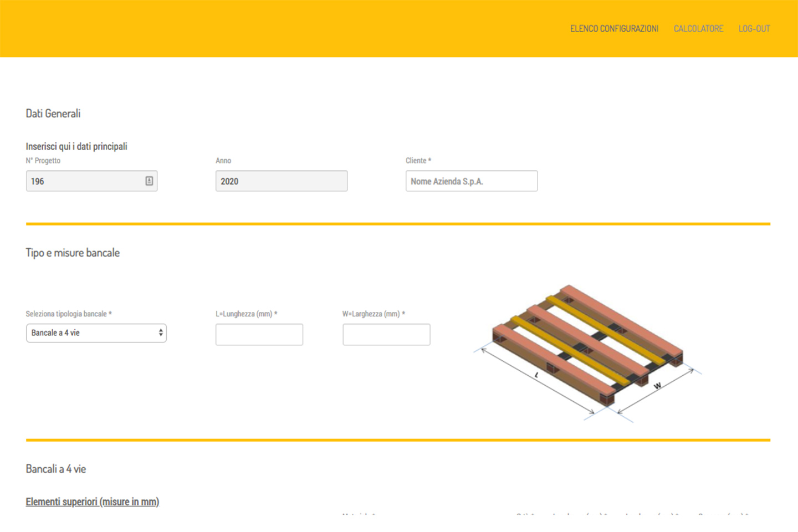
Task: Click the W dimension marker on pallet diagram
Action: pyautogui.click(x=657, y=386)
